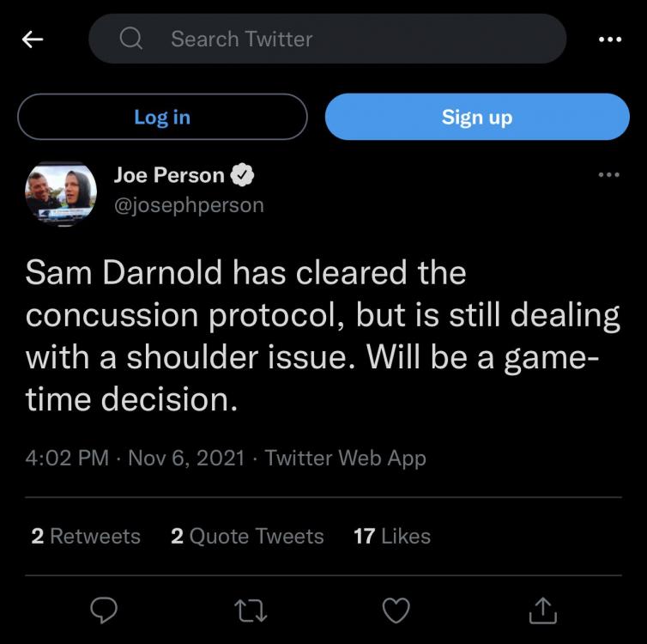Open Joe Person's profile picture
The image size is (647, 644).
tap(60, 193)
